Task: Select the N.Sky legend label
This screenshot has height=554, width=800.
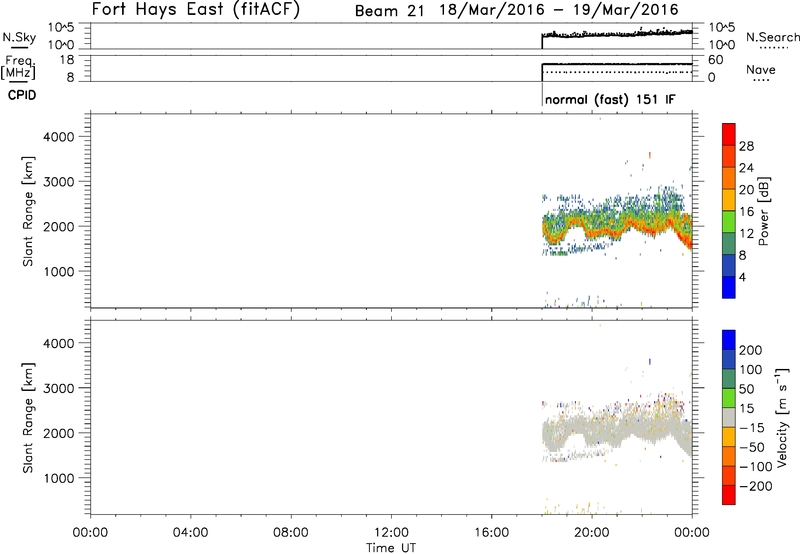Action: pyautogui.click(x=19, y=37)
